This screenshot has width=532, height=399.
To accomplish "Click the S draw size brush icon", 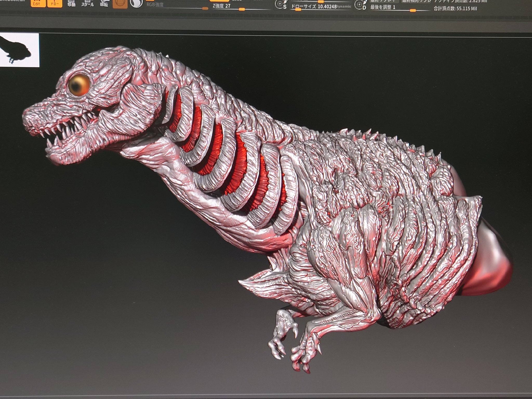I will (x=281, y=5).
